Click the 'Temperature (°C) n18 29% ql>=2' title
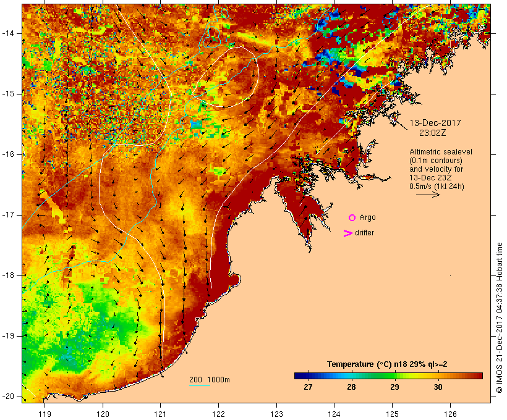Screen dimensions: 507x420 (x=387, y=364)
